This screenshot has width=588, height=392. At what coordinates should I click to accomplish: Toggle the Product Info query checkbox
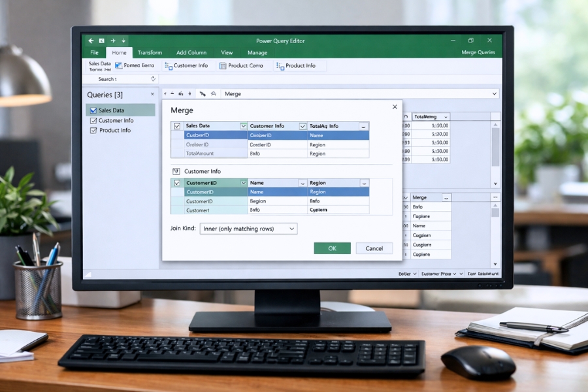pyautogui.click(x=92, y=130)
